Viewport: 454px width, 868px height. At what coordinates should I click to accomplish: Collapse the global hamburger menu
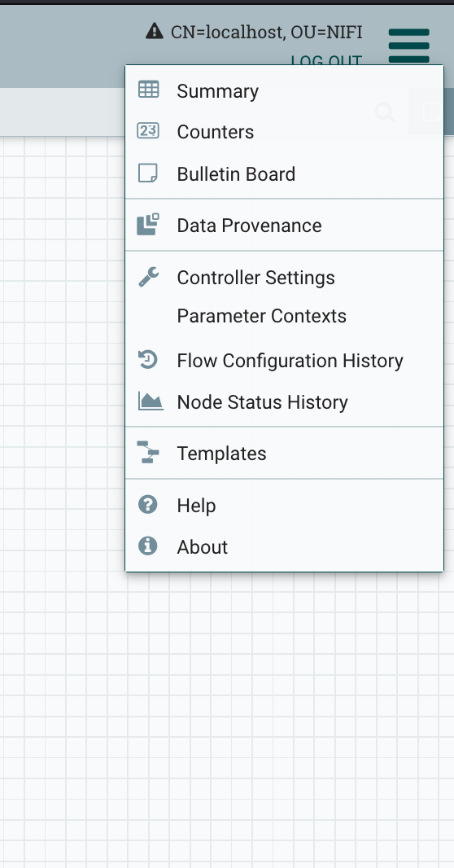pyautogui.click(x=409, y=46)
